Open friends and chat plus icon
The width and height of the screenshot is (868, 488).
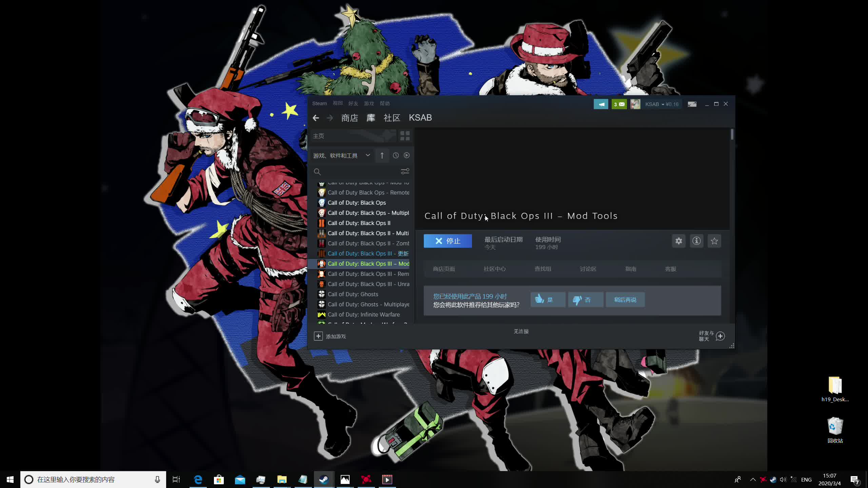[x=720, y=336]
